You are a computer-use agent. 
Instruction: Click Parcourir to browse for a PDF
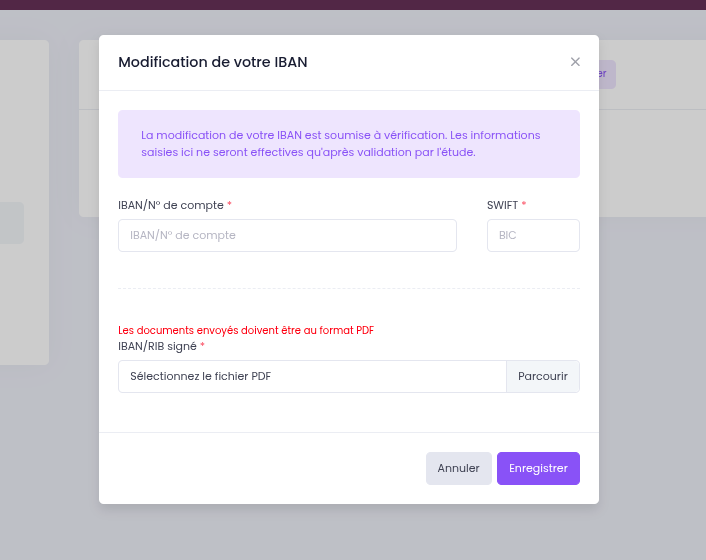pyautogui.click(x=543, y=376)
